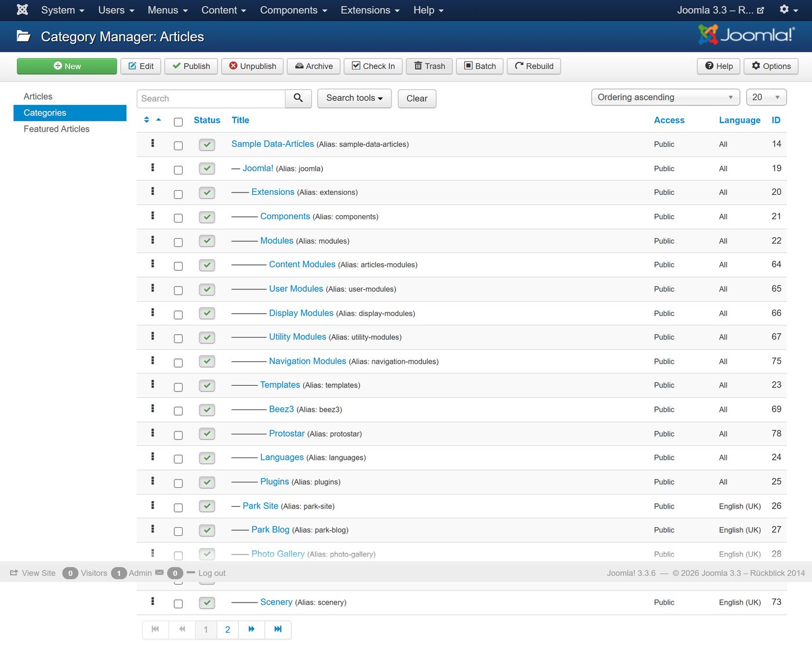This screenshot has width=812, height=653.
Task: Click the Joomla logo icon in the top menu bar
Action: coord(22,10)
